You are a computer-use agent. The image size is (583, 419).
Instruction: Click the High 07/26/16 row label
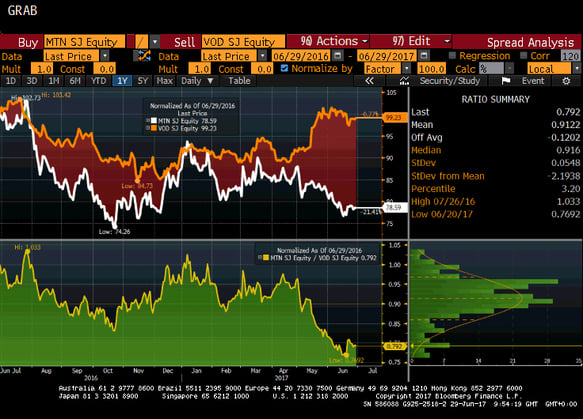coord(443,202)
